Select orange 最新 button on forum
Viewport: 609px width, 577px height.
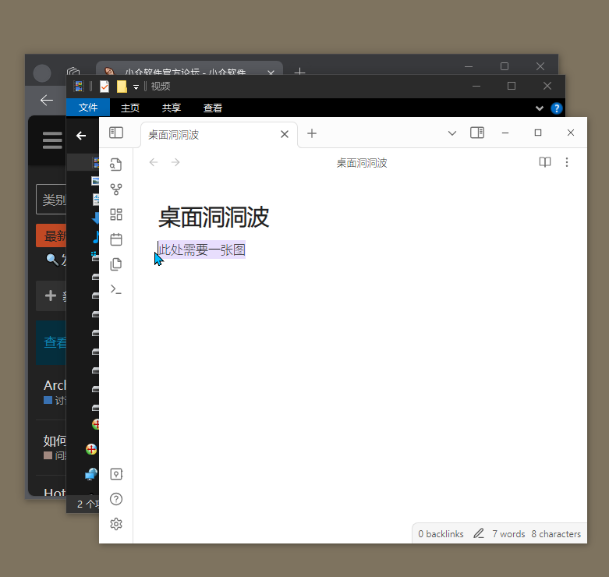click(x=51, y=236)
